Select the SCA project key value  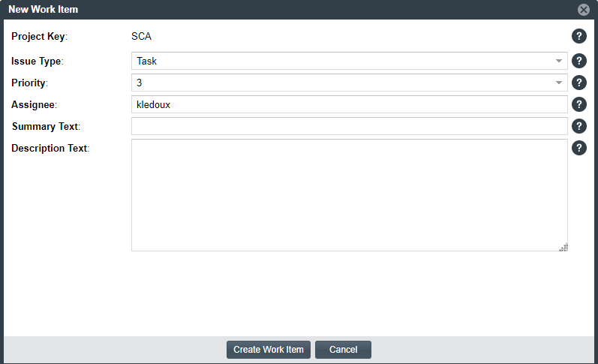(x=142, y=36)
